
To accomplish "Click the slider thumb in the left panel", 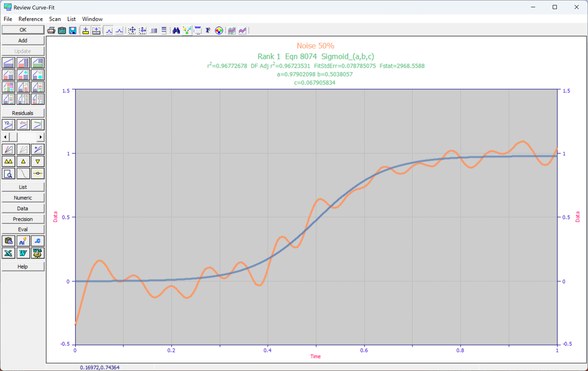I will pyautogui.click(x=13, y=137).
